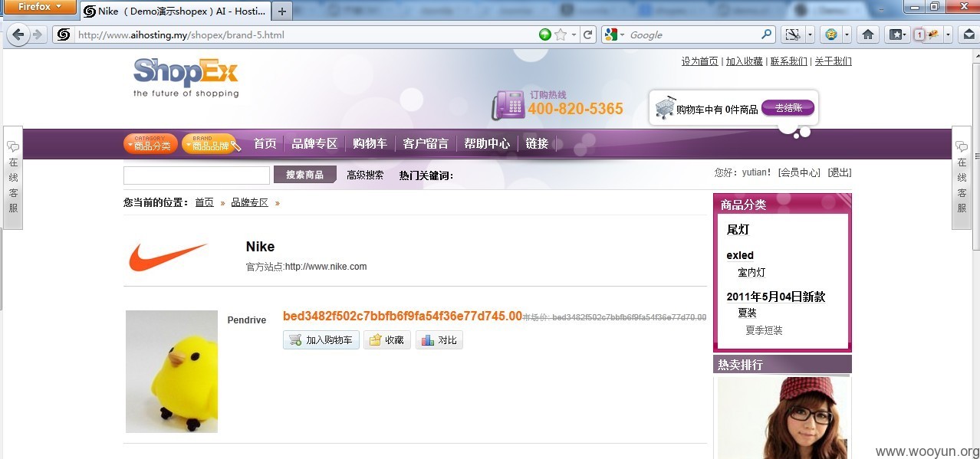Open the dropdown beside the badge-1 add-on
The image size is (980, 459).
[x=948, y=34]
